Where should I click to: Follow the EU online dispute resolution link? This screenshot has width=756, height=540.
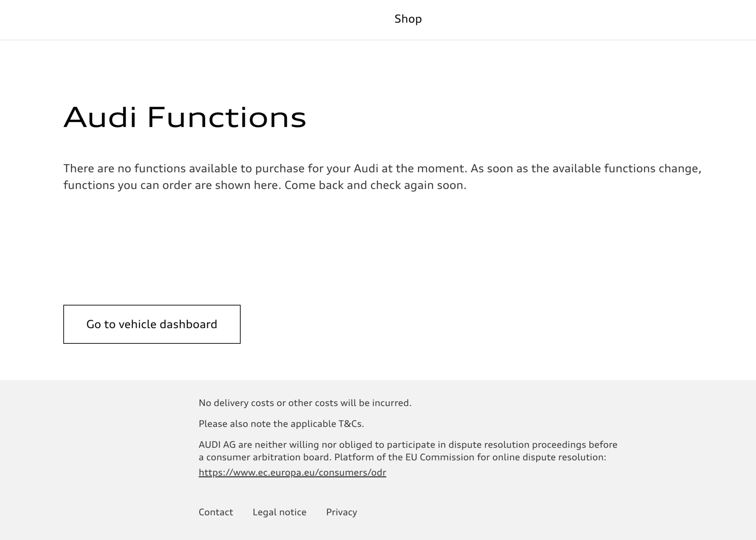292,472
